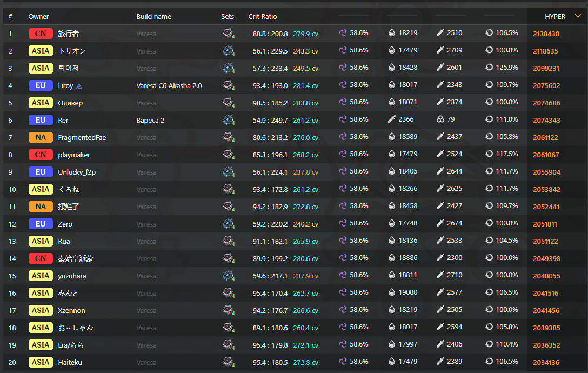
Task: Click the energy recharge icon in Haiteku's row
Action: pyautogui.click(x=489, y=362)
